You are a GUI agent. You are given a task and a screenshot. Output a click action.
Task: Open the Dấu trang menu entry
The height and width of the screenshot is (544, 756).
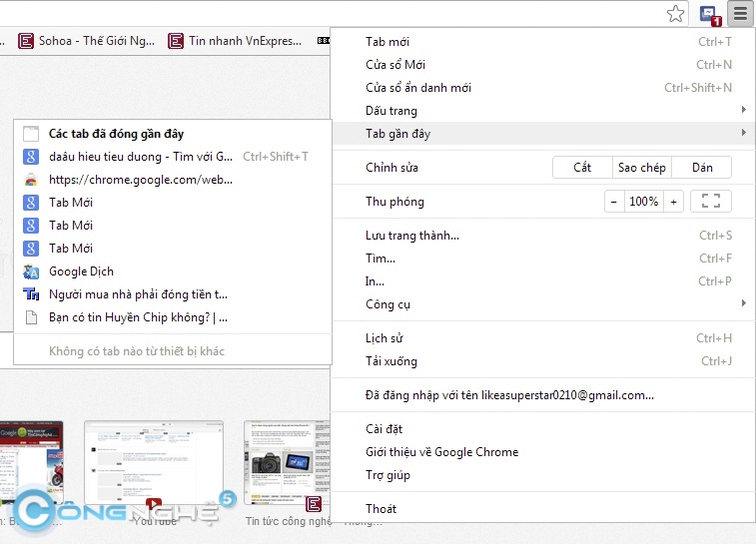(543, 111)
